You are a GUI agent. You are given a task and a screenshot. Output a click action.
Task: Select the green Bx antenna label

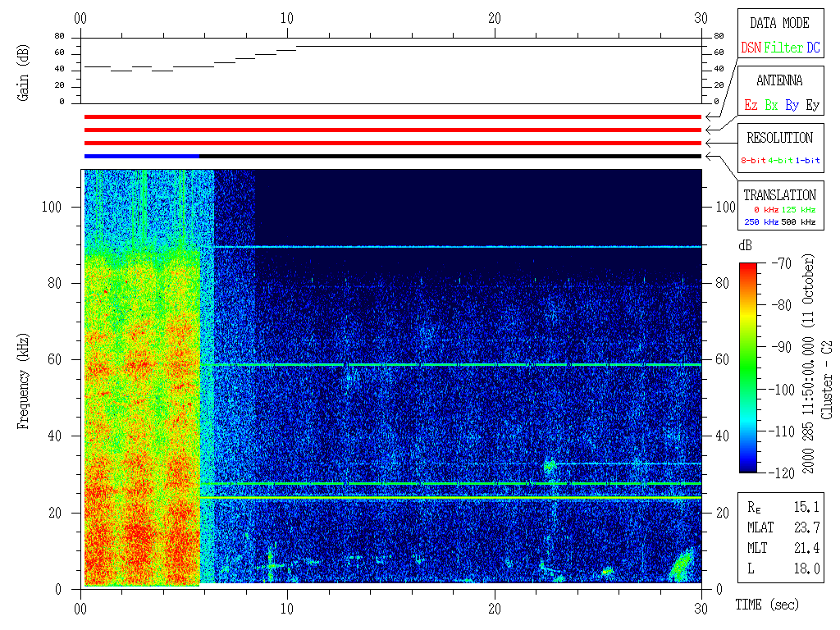pos(771,106)
